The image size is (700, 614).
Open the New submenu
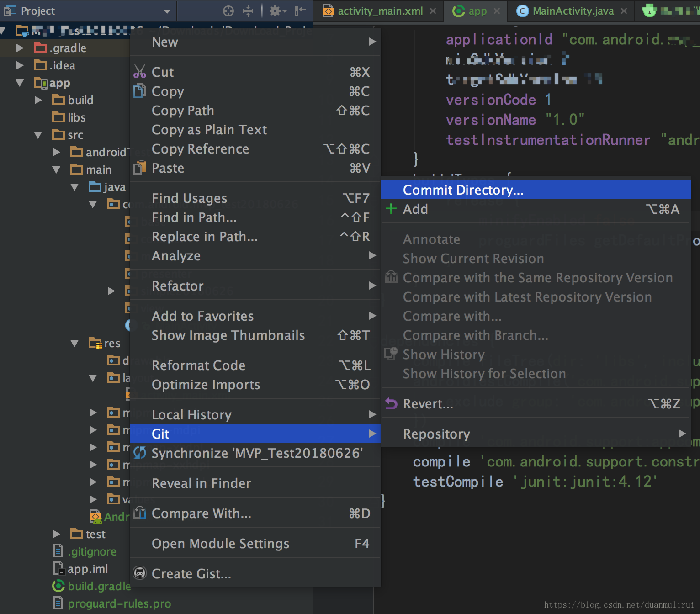[255, 42]
